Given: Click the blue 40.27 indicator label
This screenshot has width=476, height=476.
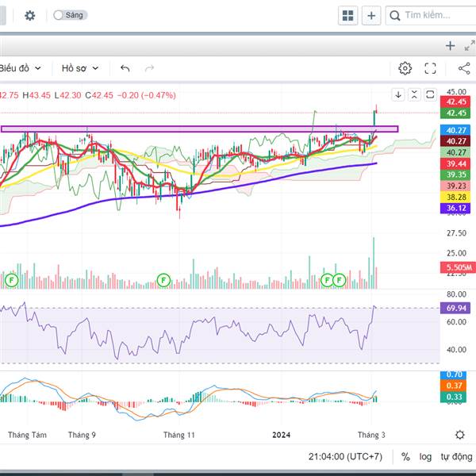Looking at the screenshot, I should click(x=455, y=130).
